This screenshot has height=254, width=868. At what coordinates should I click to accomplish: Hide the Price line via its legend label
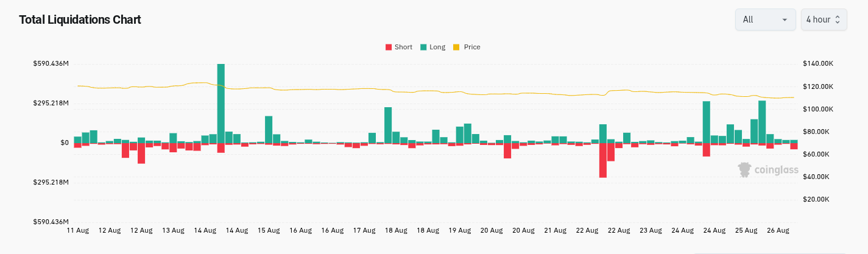(x=472, y=47)
